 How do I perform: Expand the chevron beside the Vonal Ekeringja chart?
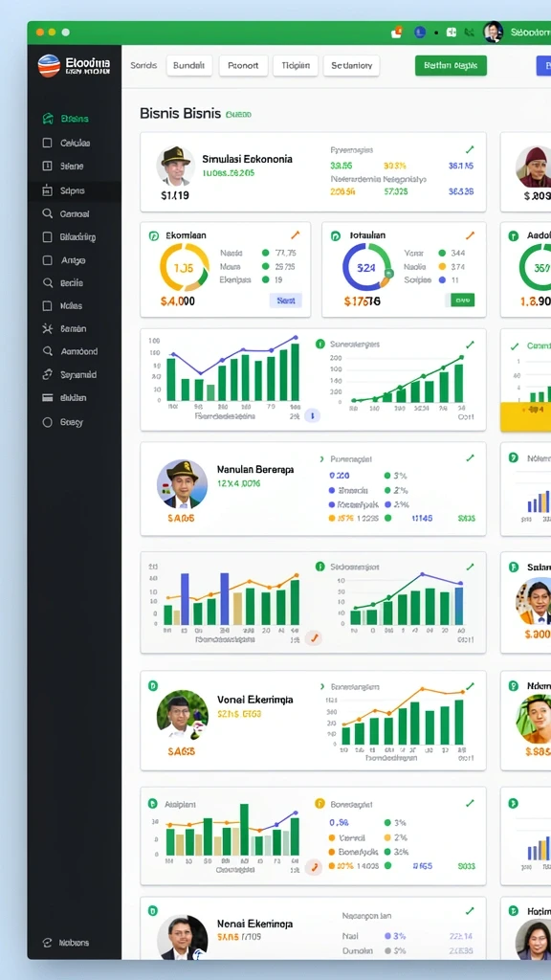pos(321,685)
